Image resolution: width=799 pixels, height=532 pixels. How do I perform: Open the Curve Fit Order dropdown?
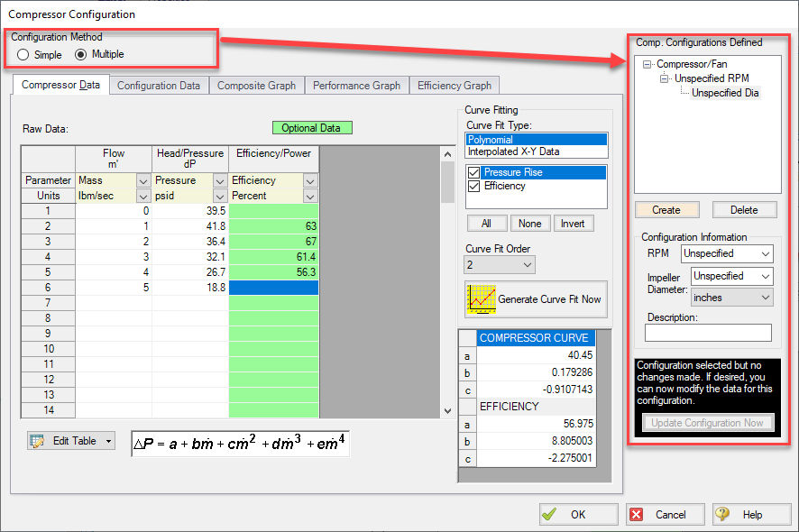click(x=500, y=264)
